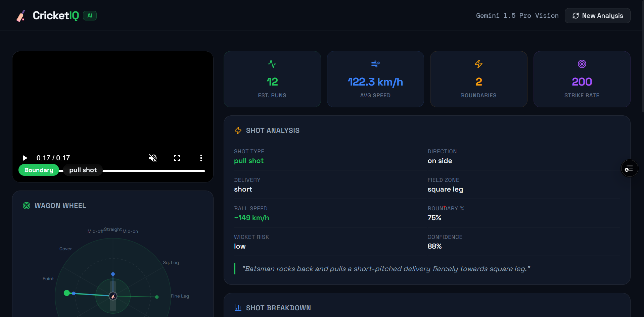Click the Est. Runs pulse icon
The image size is (644, 317).
tap(272, 64)
